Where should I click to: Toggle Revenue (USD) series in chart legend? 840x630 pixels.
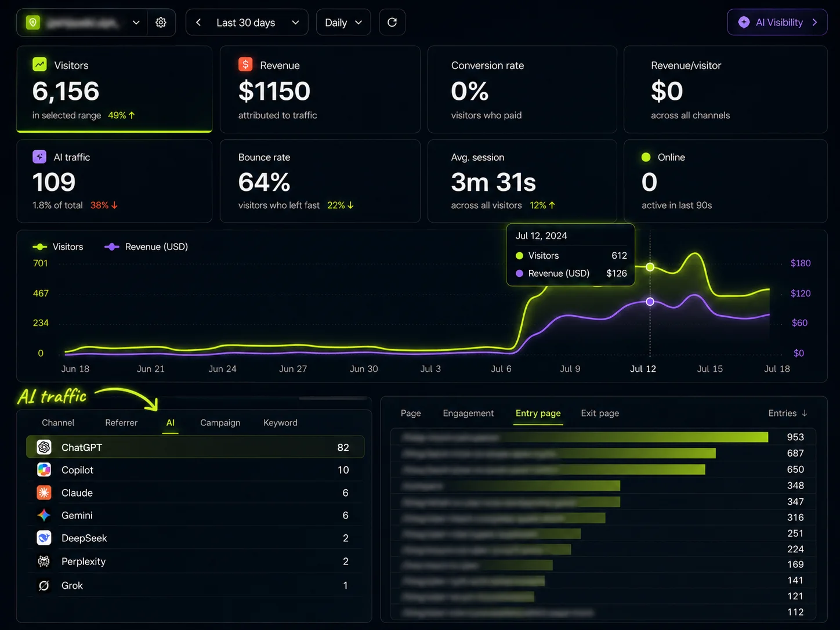(146, 247)
